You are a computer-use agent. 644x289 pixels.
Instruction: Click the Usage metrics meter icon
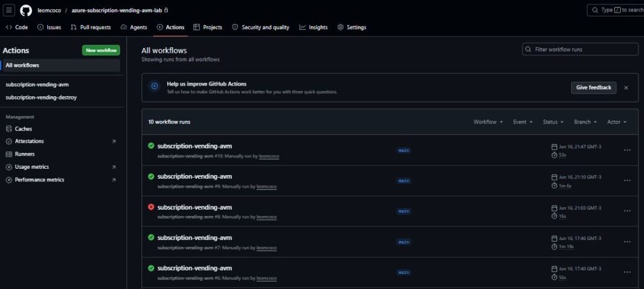click(x=9, y=167)
